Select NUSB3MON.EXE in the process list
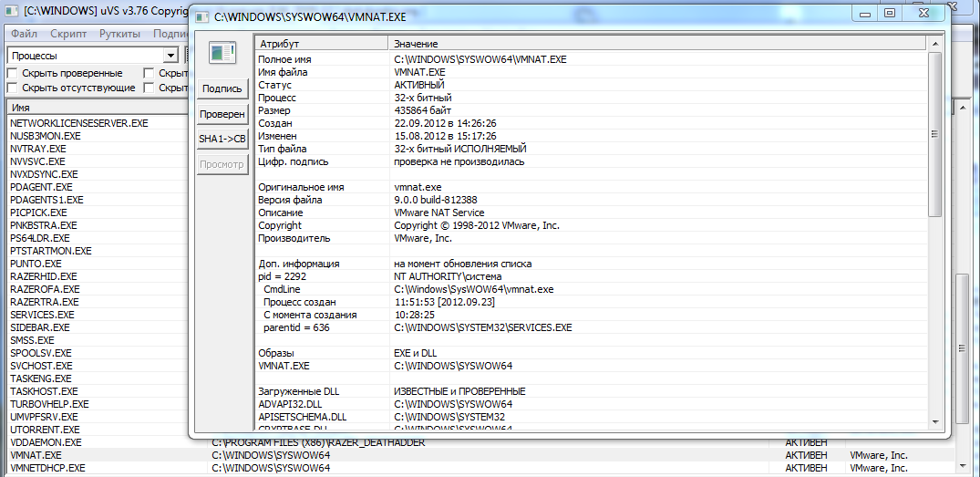Viewport: 980px width, 477px height. click(46, 136)
